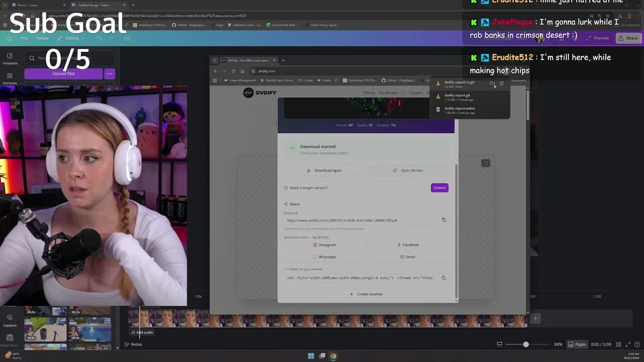Open Task View on the taskbar

(322, 356)
